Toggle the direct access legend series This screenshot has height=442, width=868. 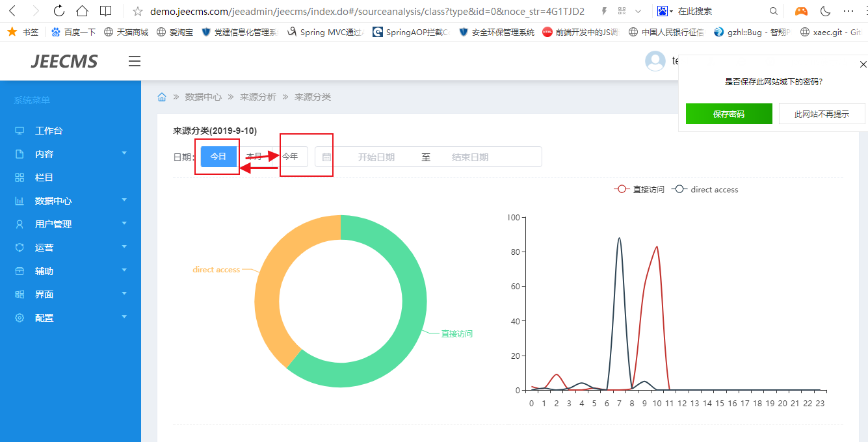point(706,190)
